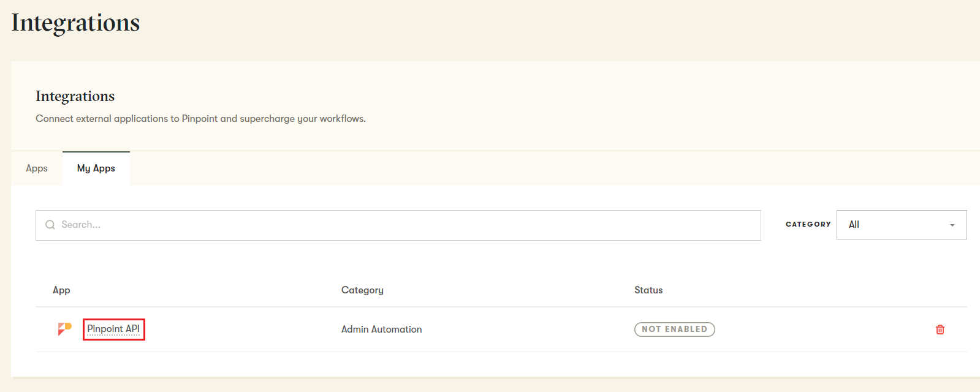Click the Integrations section heading in the card
Viewport: 980px width, 392px height.
coord(75,96)
